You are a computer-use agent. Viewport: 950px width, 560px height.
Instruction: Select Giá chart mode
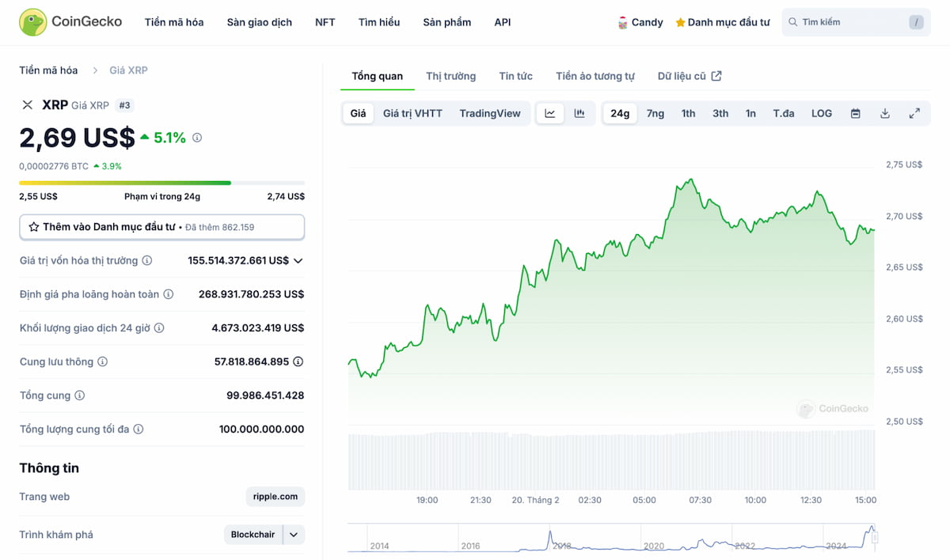point(359,113)
